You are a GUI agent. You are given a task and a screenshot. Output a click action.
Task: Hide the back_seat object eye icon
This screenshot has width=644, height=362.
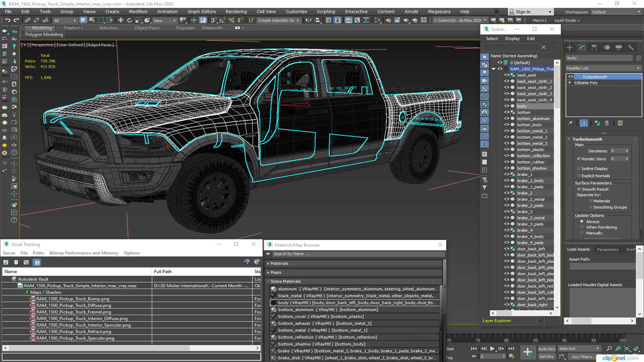[506, 75]
